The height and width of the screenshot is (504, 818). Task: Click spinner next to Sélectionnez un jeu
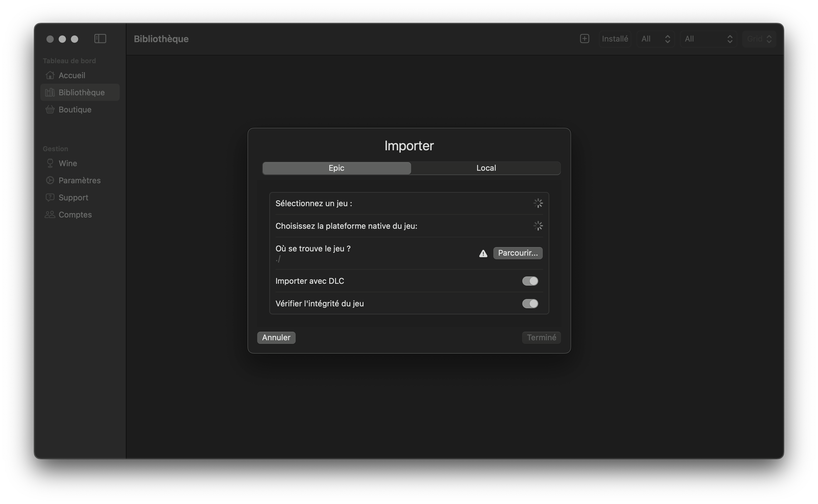(x=538, y=203)
